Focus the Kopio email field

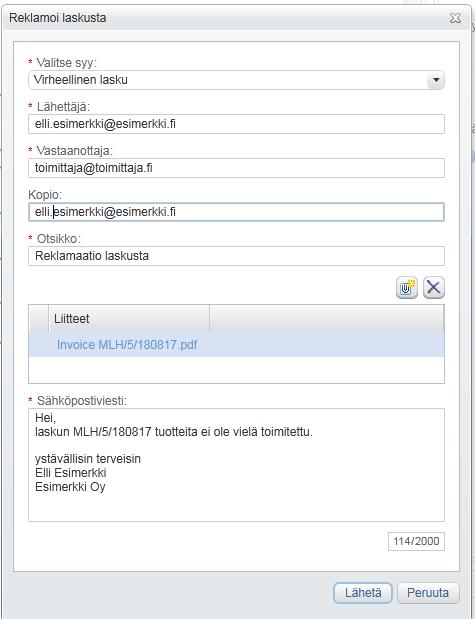pyautogui.click(x=236, y=212)
